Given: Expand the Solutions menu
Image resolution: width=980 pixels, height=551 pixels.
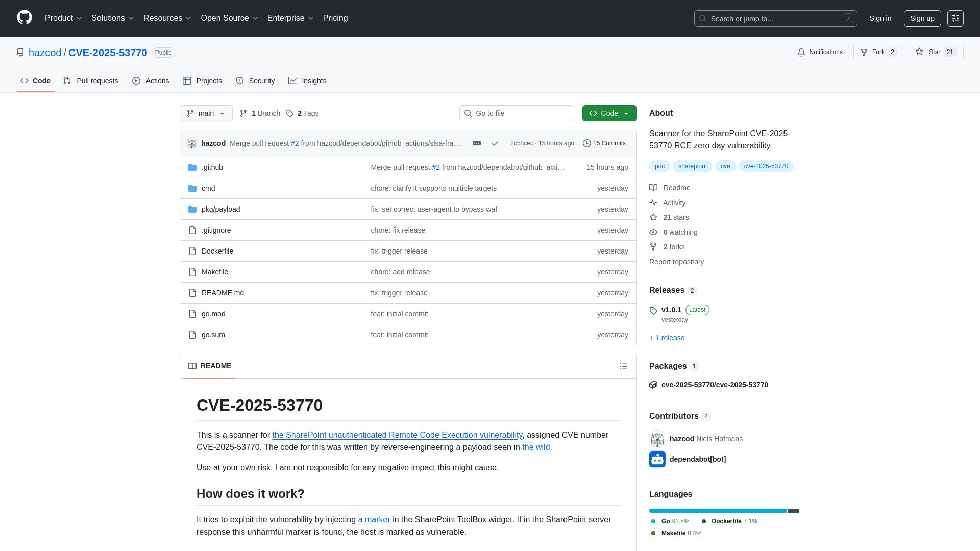Looking at the screenshot, I should point(113,18).
